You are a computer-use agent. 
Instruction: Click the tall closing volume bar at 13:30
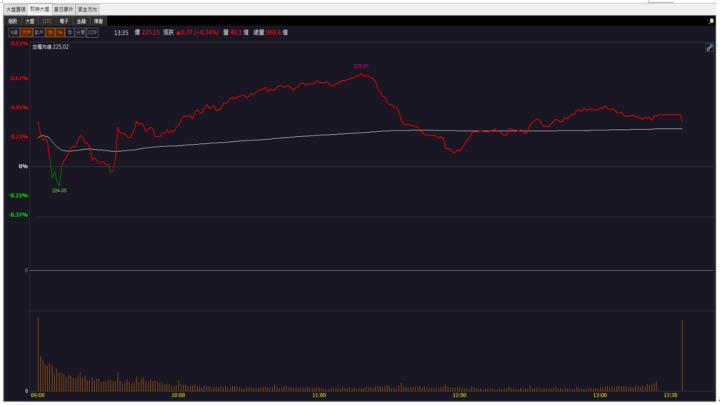point(682,355)
